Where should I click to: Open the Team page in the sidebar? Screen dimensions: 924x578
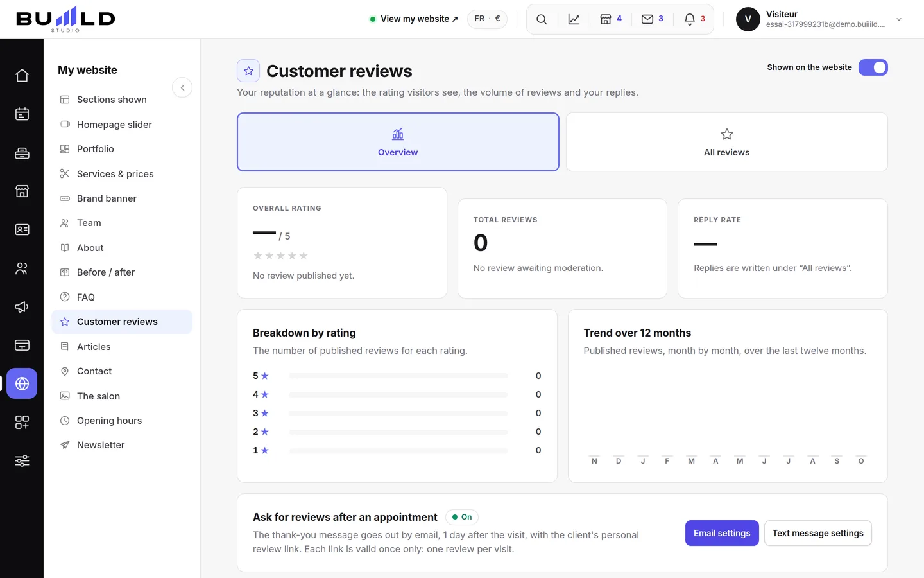[122, 223]
